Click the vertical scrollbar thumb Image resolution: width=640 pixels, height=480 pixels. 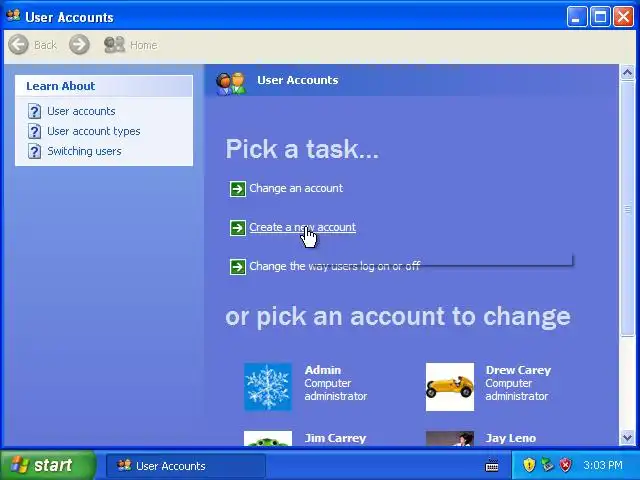tap(627, 209)
